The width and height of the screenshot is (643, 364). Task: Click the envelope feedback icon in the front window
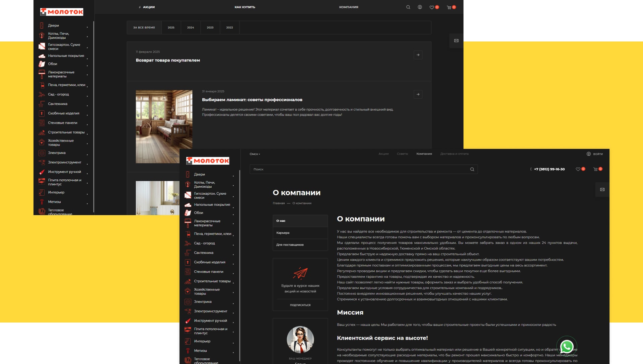[x=602, y=189]
